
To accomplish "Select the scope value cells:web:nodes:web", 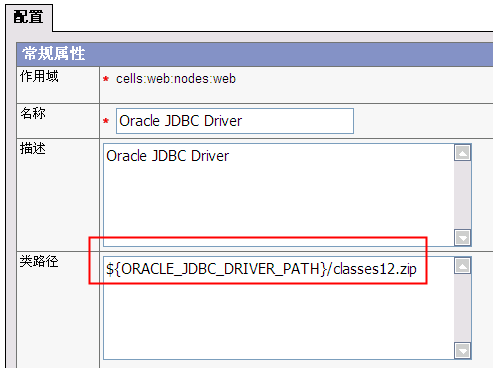I will coord(176,79).
